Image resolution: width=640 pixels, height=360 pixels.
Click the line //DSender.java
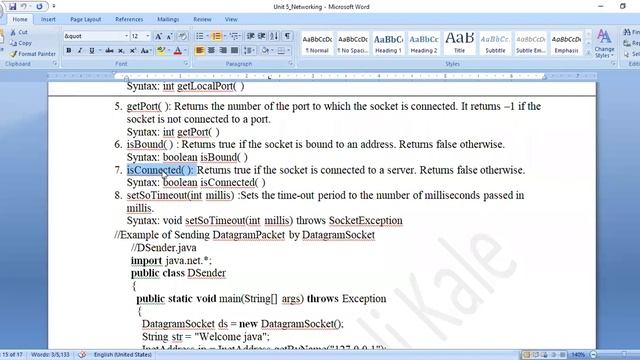tap(164, 248)
